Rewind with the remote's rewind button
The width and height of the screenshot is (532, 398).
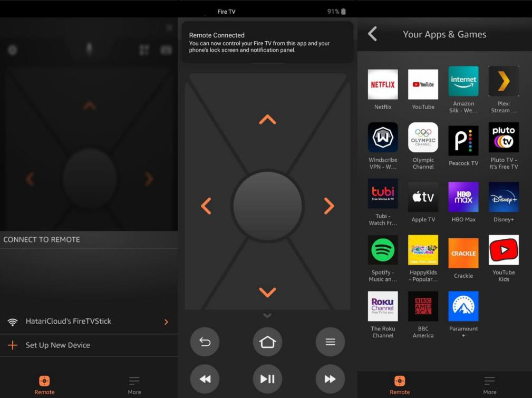point(205,379)
